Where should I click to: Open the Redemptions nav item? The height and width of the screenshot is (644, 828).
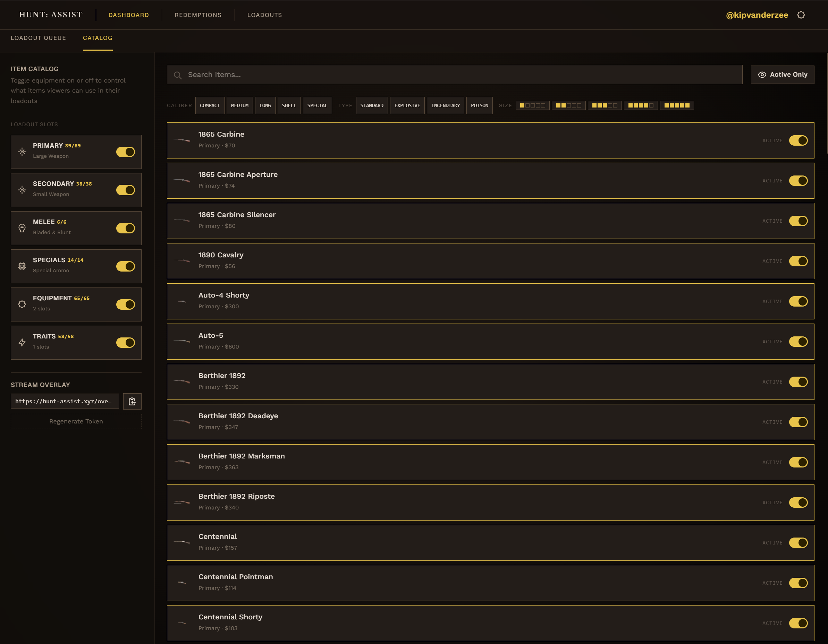(198, 15)
